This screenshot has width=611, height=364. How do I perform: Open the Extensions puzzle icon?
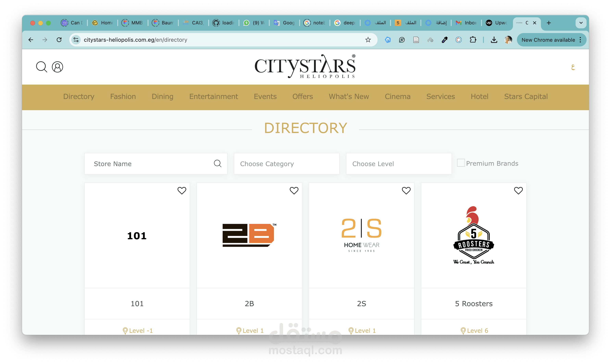coord(473,40)
